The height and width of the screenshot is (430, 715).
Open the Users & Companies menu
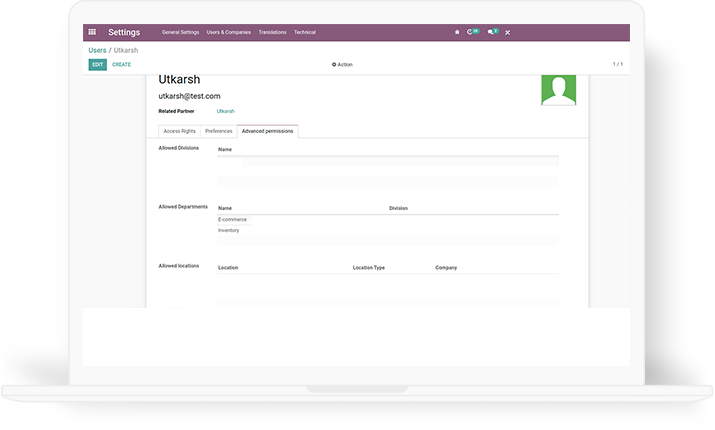click(228, 32)
